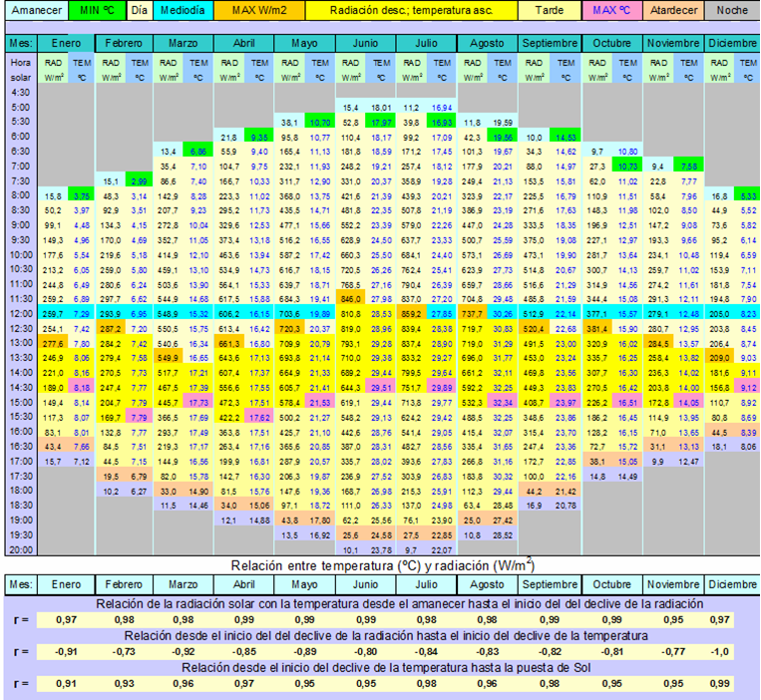
Task: Click the Mediodía legend cell
Action: click(x=183, y=12)
